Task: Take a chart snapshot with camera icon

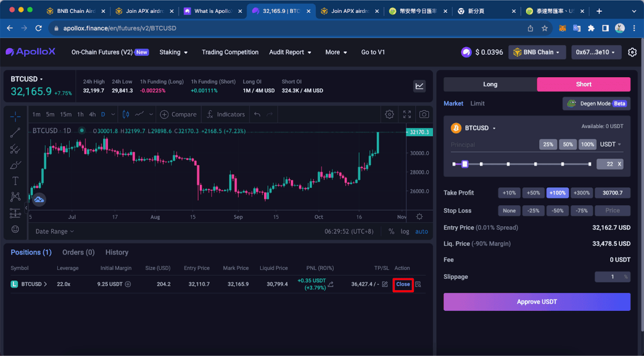Action: [x=424, y=114]
